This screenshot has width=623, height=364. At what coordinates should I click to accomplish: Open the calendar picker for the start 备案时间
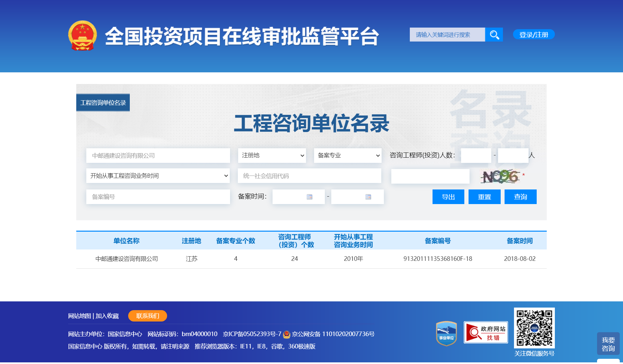tap(310, 197)
